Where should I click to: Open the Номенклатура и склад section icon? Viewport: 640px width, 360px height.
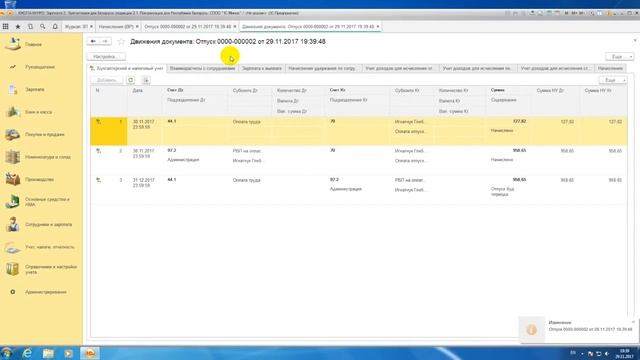tap(13, 157)
